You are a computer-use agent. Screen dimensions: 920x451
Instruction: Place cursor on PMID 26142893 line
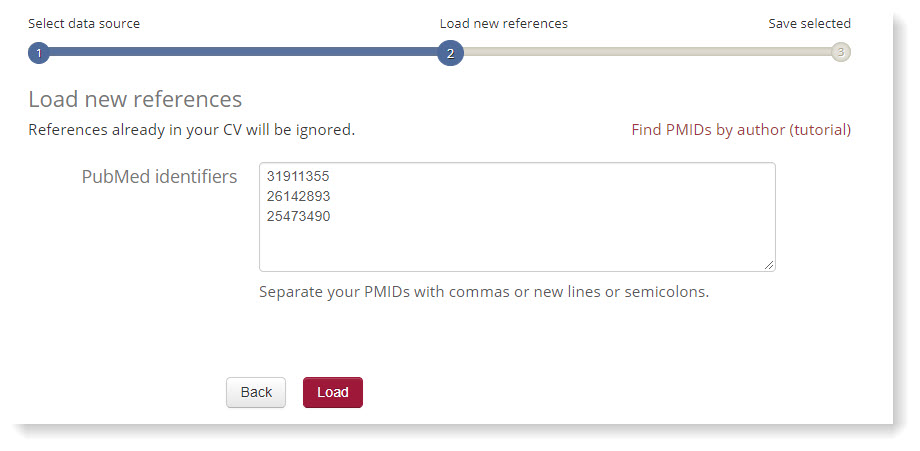coord(299,196)
